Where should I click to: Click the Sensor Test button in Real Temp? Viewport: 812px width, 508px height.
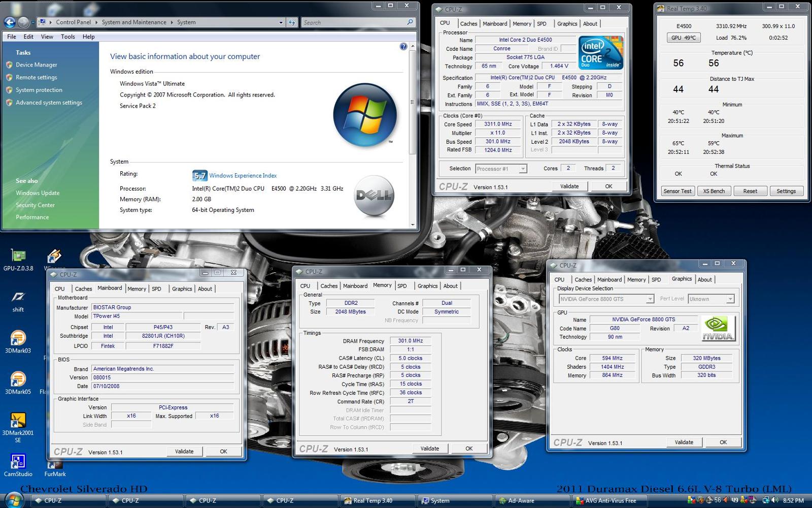point(678,191)
